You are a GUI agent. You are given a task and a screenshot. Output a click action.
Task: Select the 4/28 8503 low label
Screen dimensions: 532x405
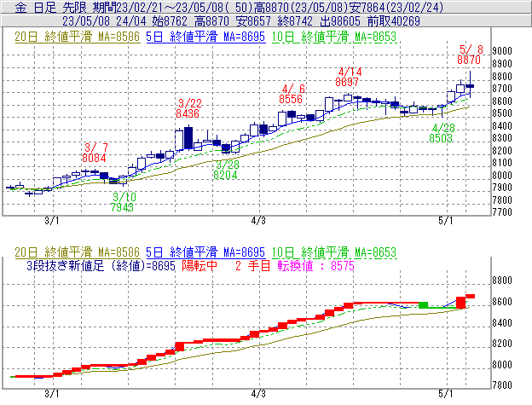pyautogui.click(x=442, y=133)
